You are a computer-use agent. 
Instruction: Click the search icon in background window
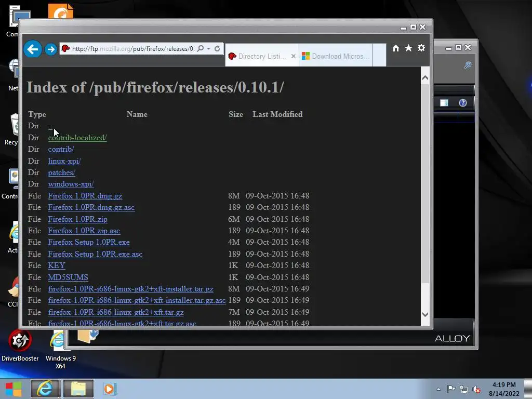click(x=468, y=65)
